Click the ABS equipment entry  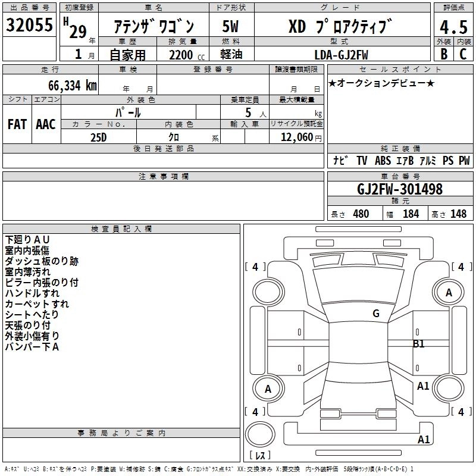(383, 160)
